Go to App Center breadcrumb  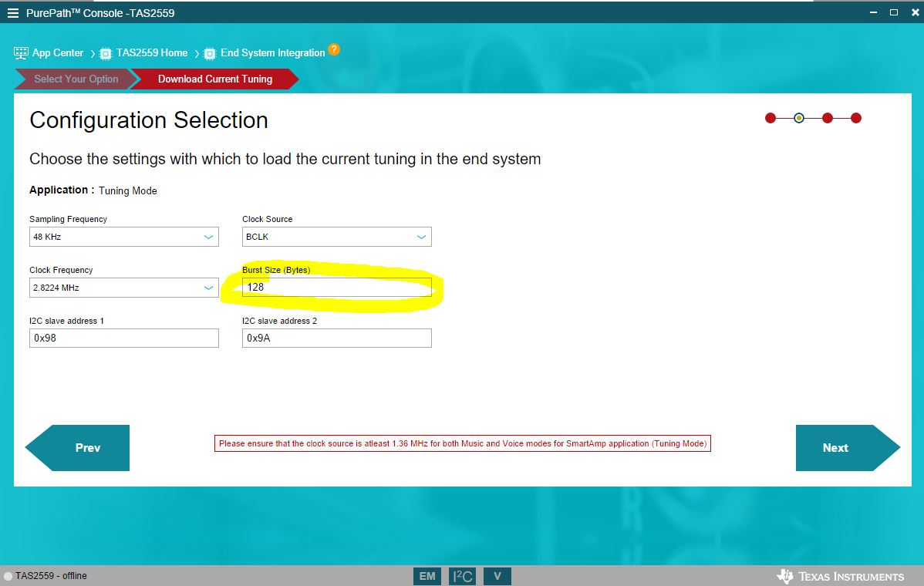[58, 53]
